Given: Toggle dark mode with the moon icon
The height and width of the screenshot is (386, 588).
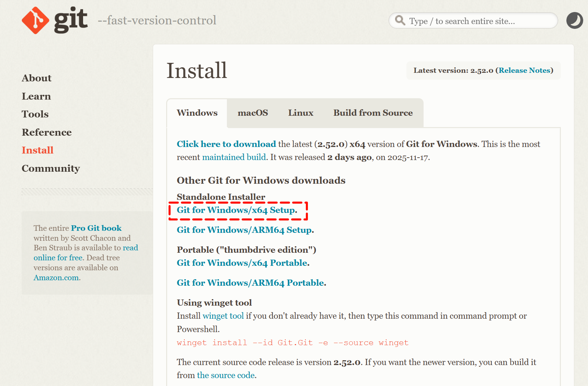Looking at the screenshot, I should 575,20.
